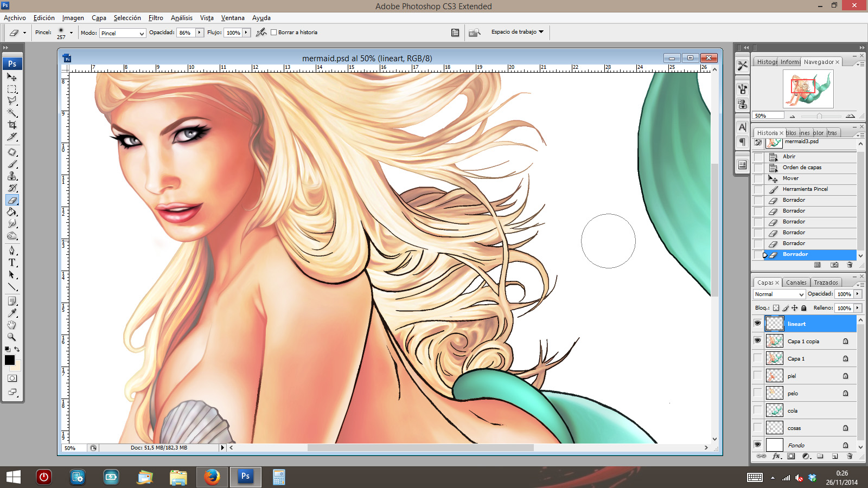
Task: Open Firefox from the taskbar
Action: pyautogui.click(x=212, y=477)
